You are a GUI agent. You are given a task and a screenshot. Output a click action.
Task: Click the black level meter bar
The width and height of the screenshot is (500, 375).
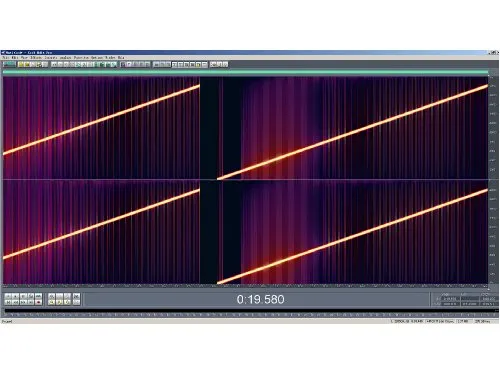point(252,311)
